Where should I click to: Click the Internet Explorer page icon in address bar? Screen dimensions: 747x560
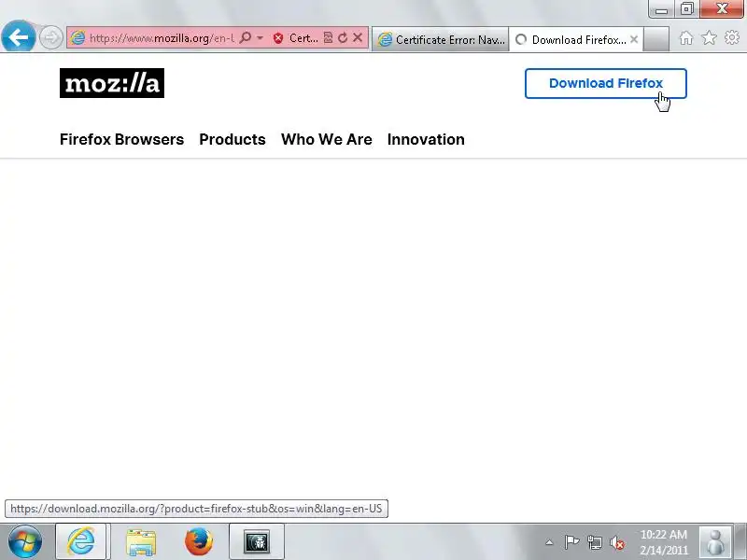click(78, 38)
